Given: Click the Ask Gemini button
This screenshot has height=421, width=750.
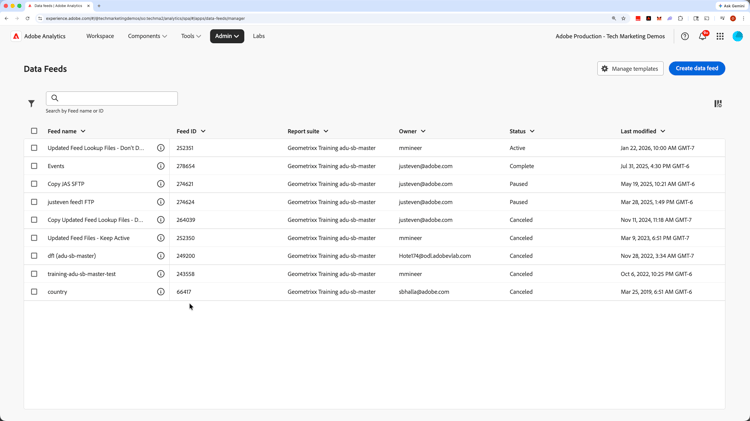Looking at the screenshot, I should (731, 6).
